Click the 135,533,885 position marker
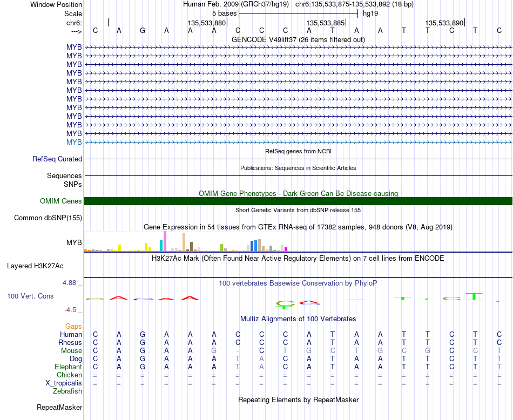This screenshot has width=513, height=420. [x=325, y=23]
